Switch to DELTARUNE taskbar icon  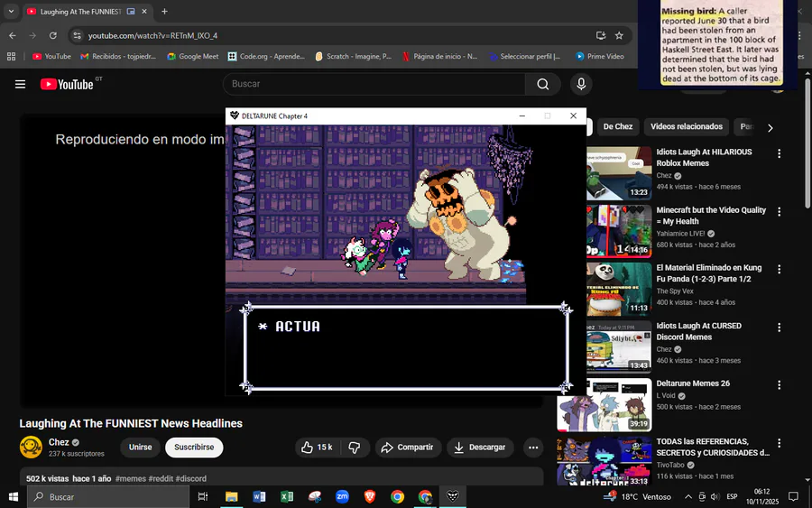[453, 496]
